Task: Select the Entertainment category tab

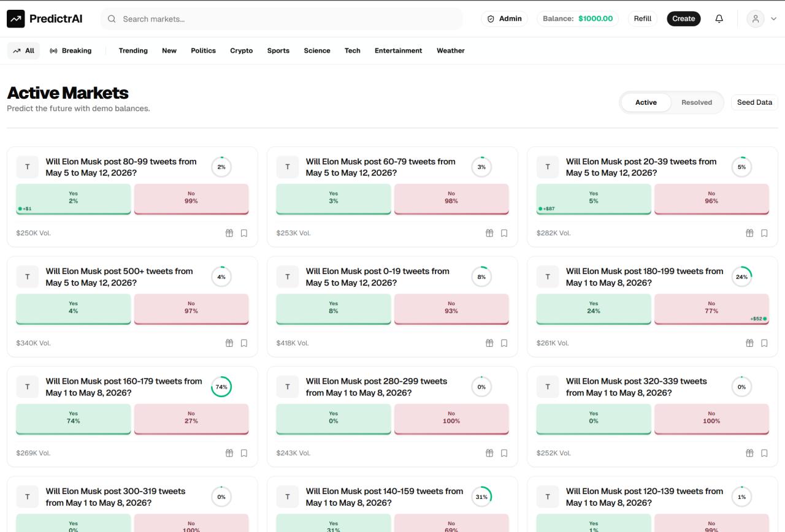Action: click(399, 51)
